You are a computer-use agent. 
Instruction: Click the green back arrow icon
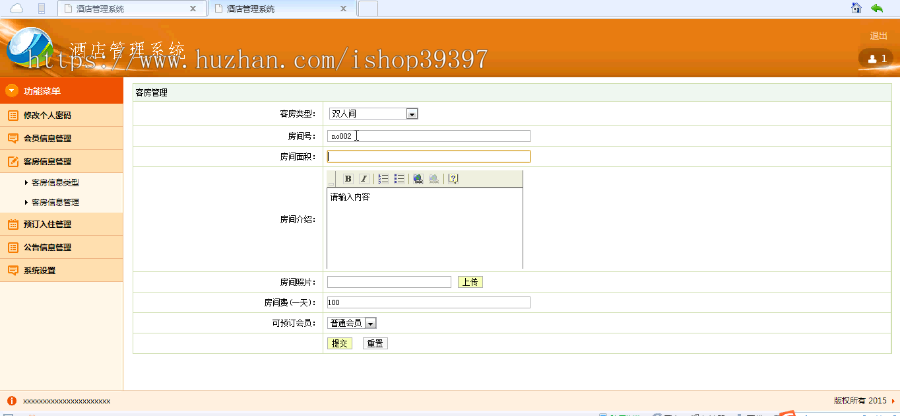[877, 8]
